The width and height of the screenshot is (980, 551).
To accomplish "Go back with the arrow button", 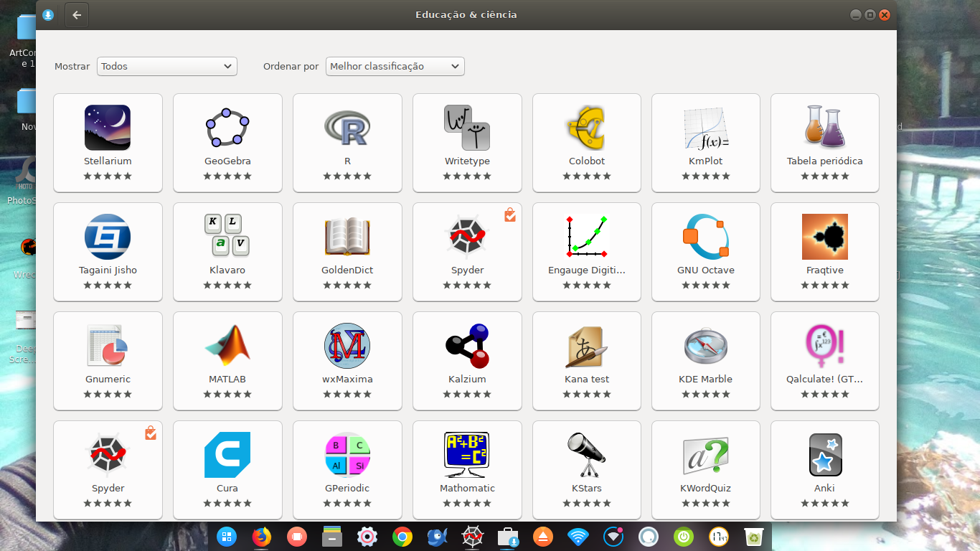I will point(77,15).
